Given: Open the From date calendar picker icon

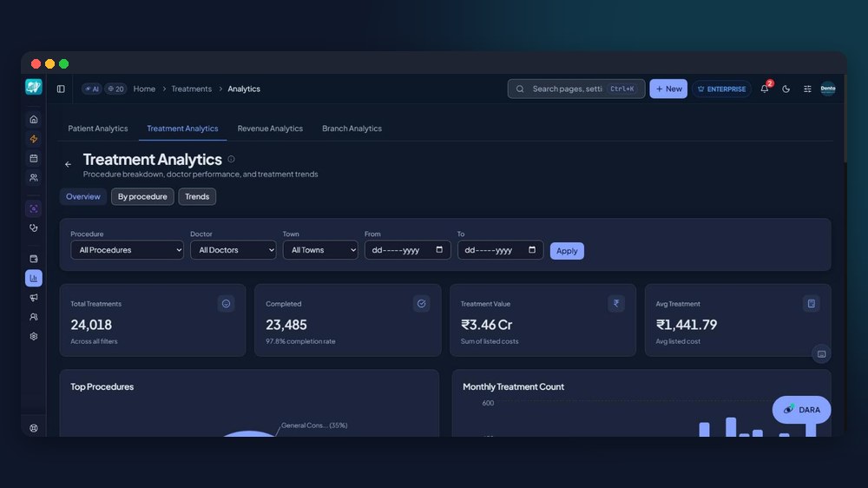Looking at the screenshot, I should [x=439, y=250].
